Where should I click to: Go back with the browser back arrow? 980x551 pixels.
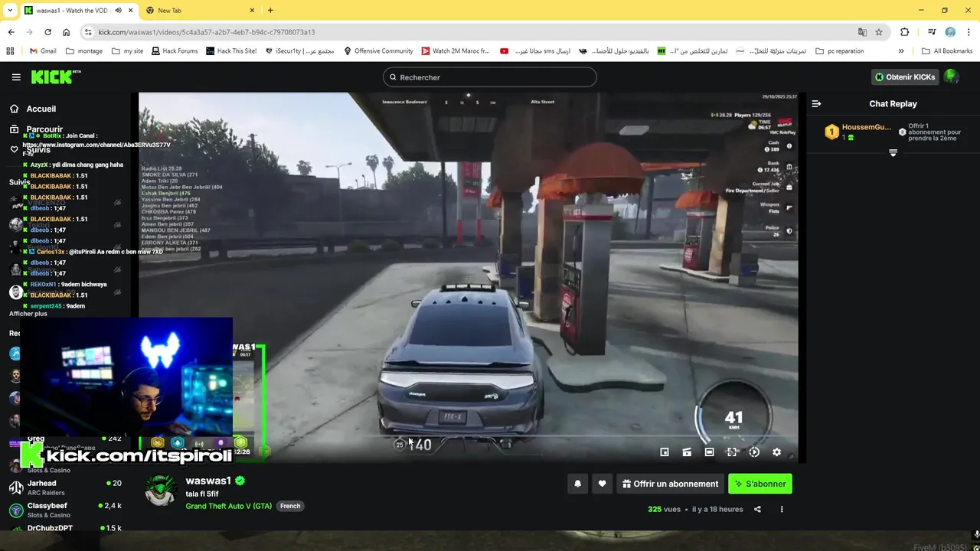click(x=11, y=32)
